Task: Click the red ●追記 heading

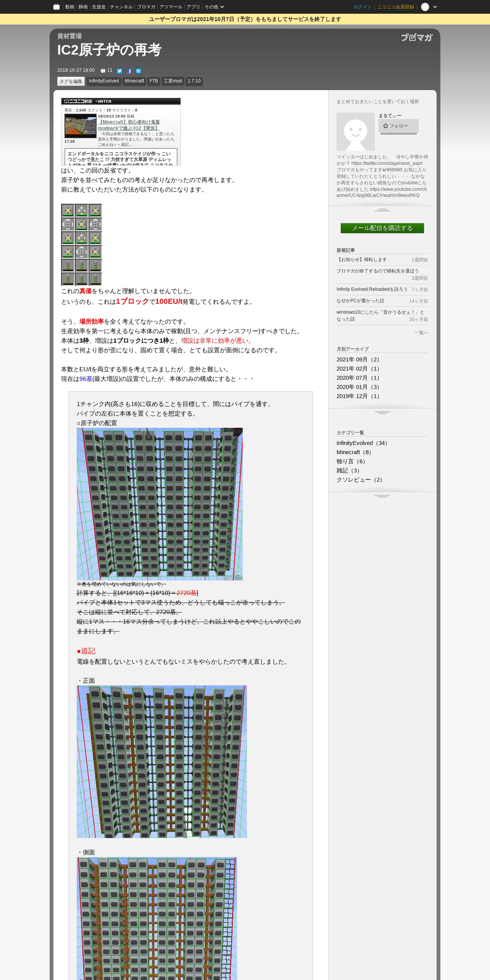Action: click(x=86, y=651)
